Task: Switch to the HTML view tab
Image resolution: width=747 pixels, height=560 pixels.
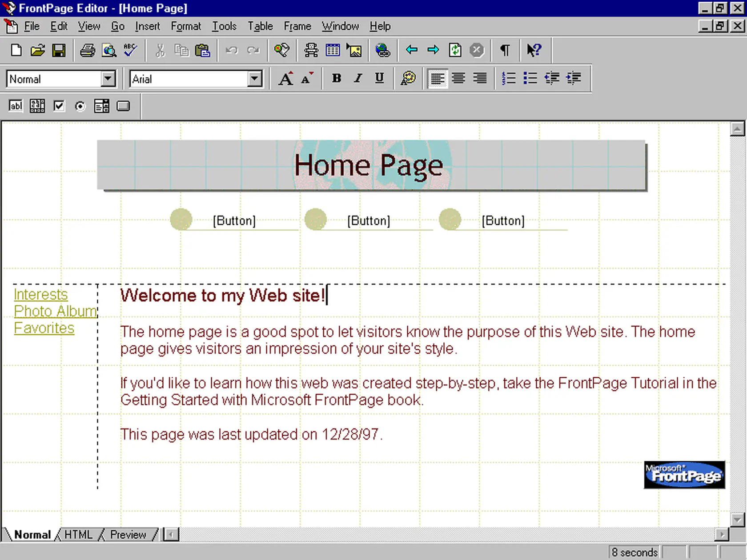Action: (x=78, y=534)
